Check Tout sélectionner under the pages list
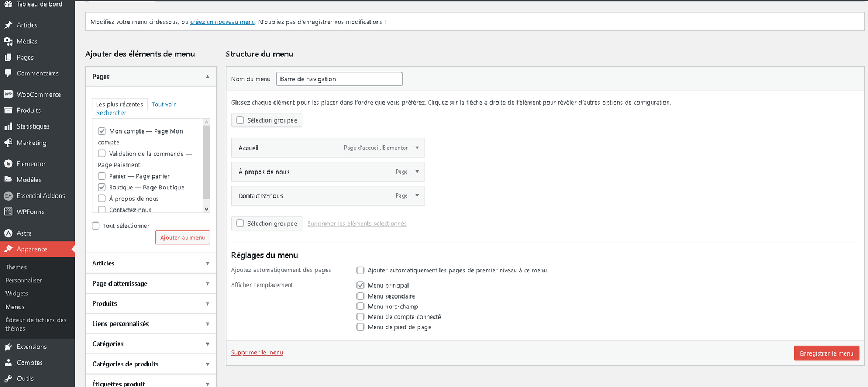 click(x=95, y=226)
